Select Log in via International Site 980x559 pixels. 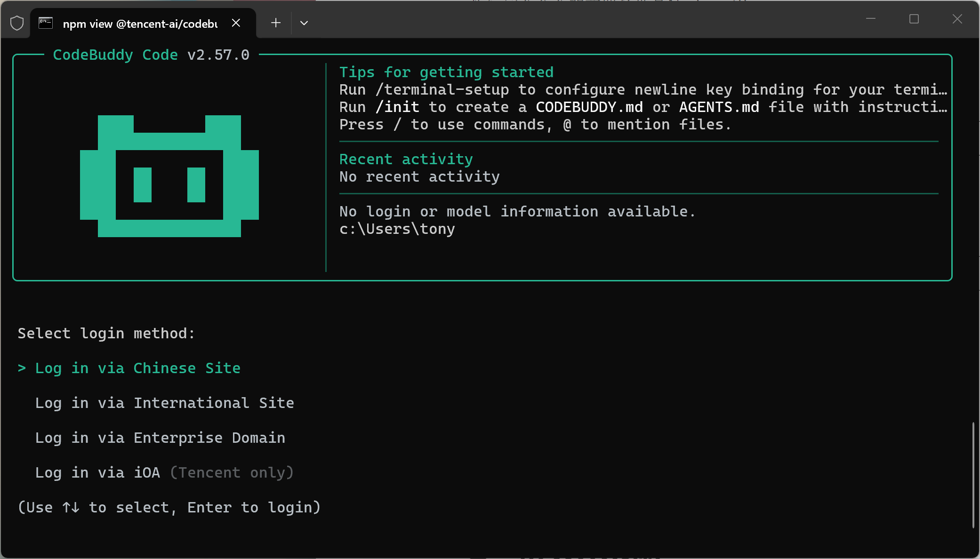click(164, 403)
